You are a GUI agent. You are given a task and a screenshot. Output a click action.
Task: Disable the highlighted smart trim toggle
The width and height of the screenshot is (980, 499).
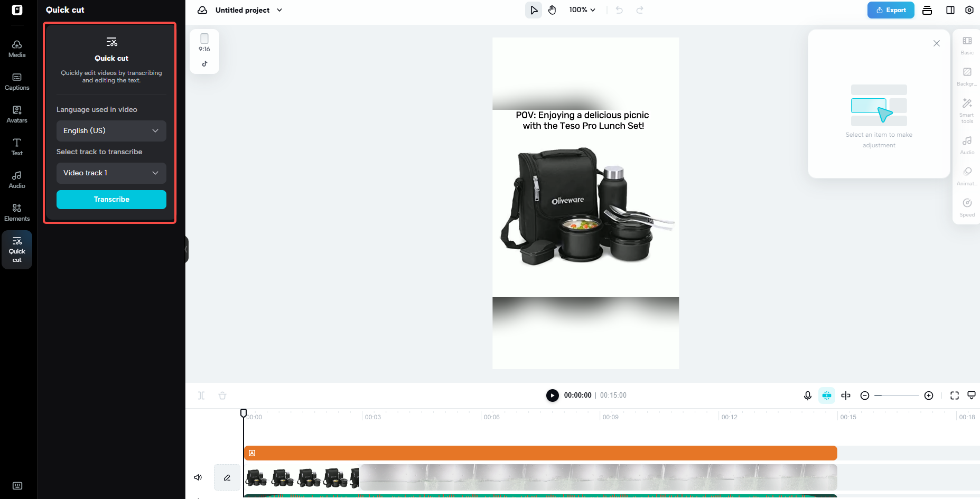click(827, 395)
